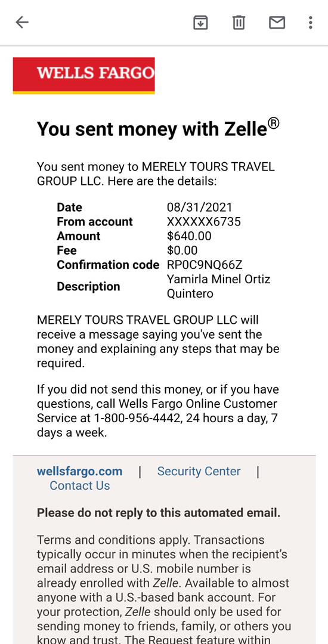Tap the Wells Fargo logo banner

tap(83, 76)
